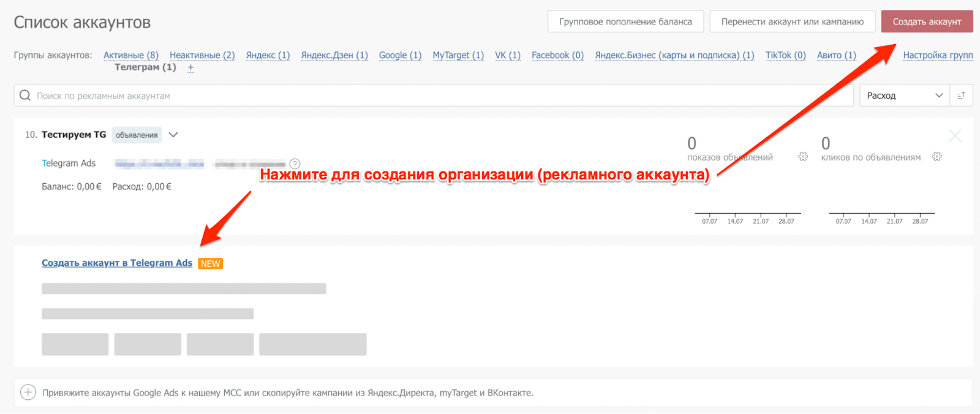Image resolution: width=980 pixels, height=414 pixels.
Task: Filter by Яндекс (1) group
Action: (268, 55)
